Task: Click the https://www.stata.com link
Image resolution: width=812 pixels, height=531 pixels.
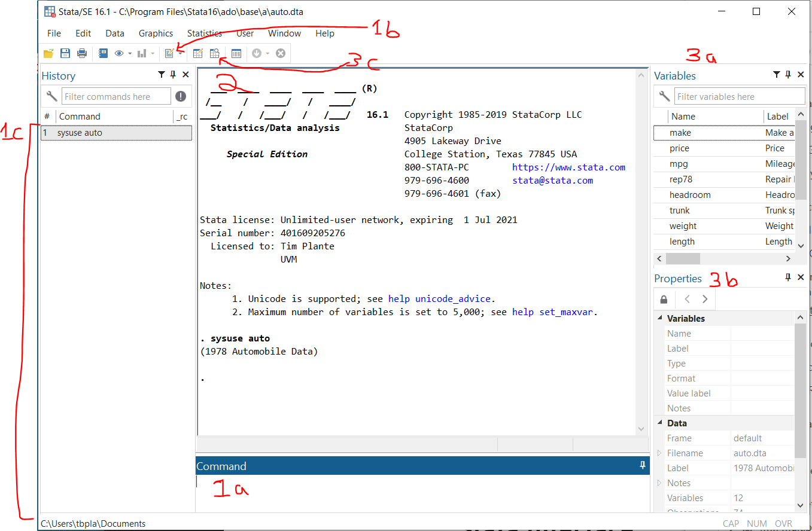Action: coord(568,167)
